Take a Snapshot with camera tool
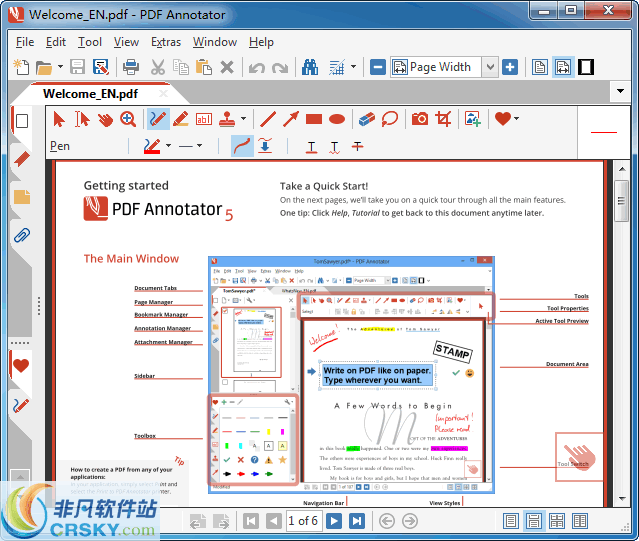 click(x=420, y=119)
